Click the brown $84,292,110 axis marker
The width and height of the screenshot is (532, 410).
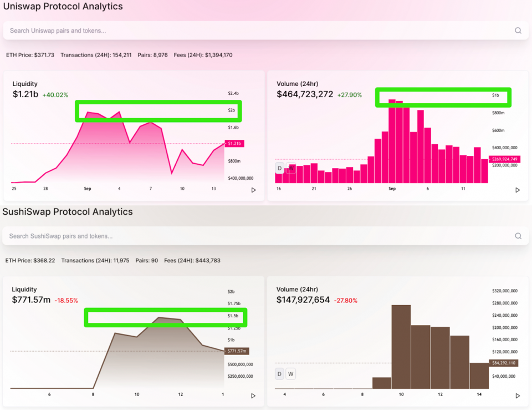tap(504, 363)
